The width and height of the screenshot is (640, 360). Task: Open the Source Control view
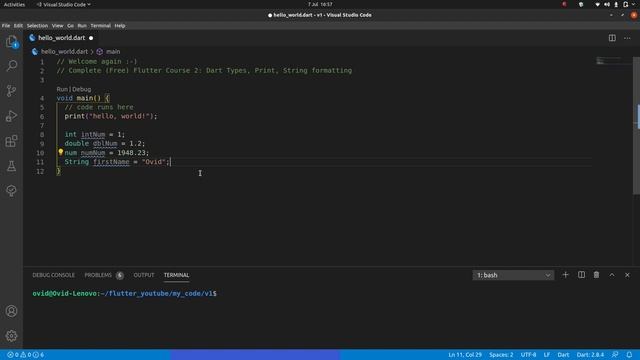click(x=11, y=91)
